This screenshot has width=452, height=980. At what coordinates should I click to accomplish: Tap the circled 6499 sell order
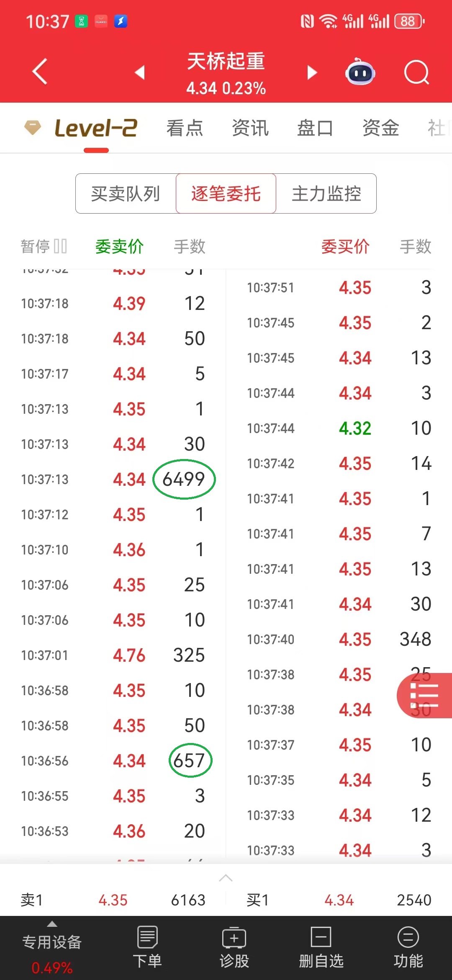tap(184, 479)
